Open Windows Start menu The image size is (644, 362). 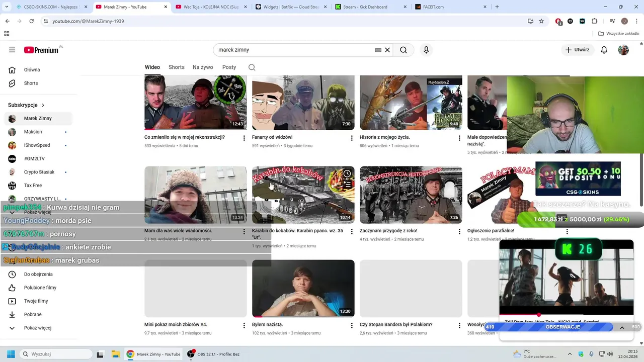click(x=11, y=354)
